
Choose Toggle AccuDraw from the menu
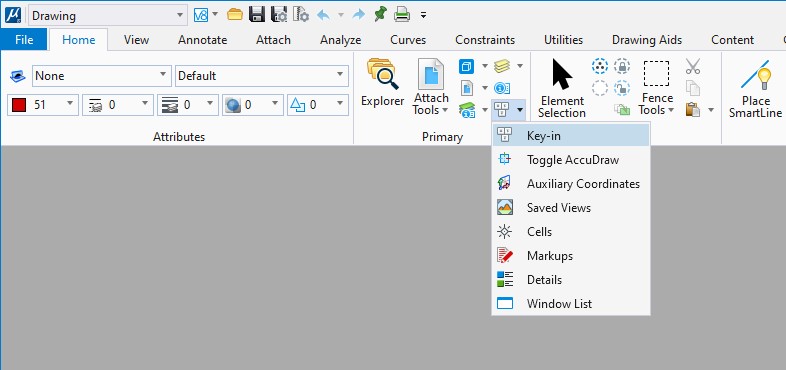(x=570, y=160)
